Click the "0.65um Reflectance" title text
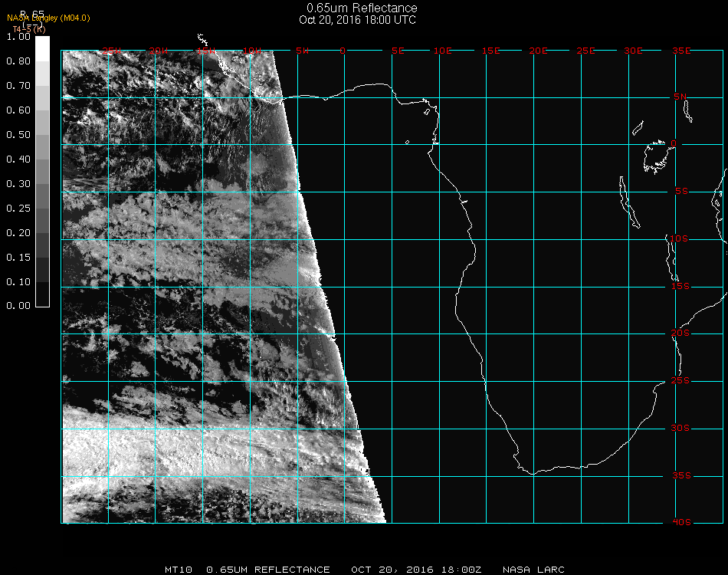The height and width of the screenshot is (575, 728). pyautogui.click(x=362, y=8)
